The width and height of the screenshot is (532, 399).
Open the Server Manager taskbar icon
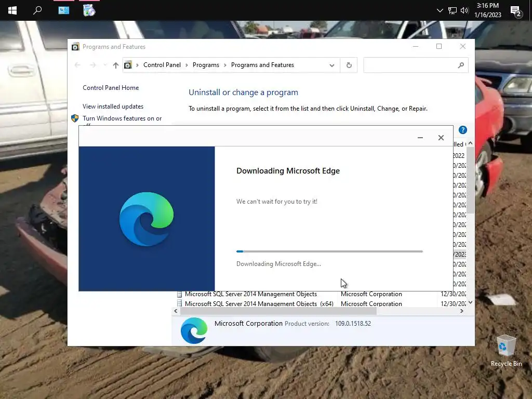click(63, 10)
